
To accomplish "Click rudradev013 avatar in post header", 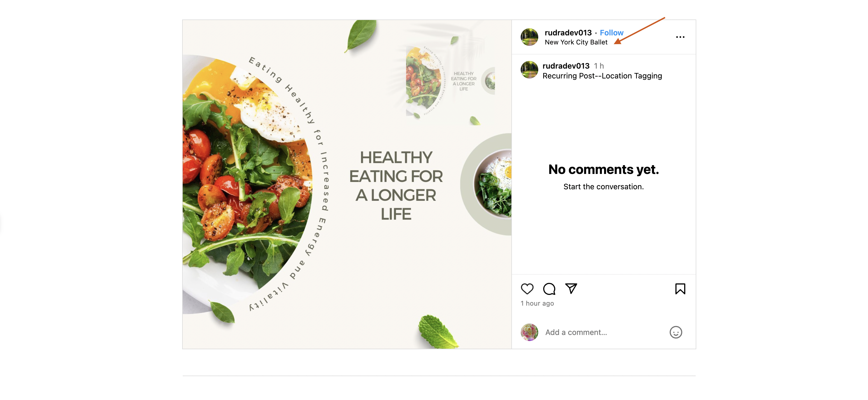I will pyautogui.click(x=529, y=37).
